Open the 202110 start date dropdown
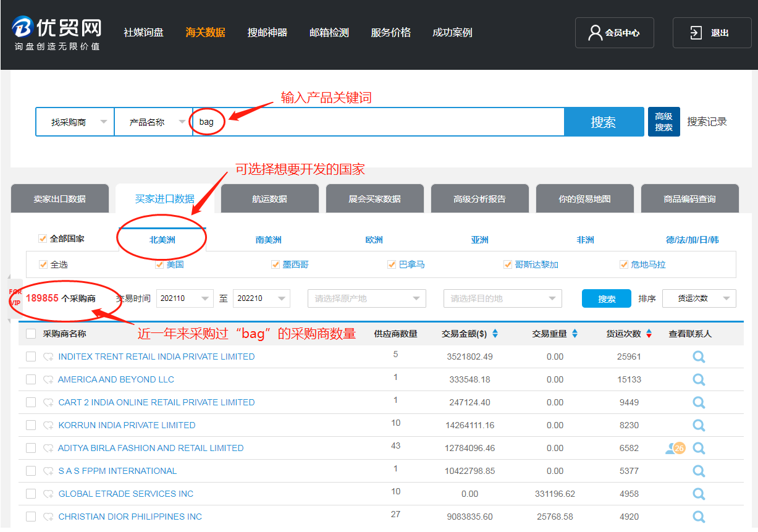Viewport: 758px width, 532px height. pyautogui.click(x=185, y=298)
